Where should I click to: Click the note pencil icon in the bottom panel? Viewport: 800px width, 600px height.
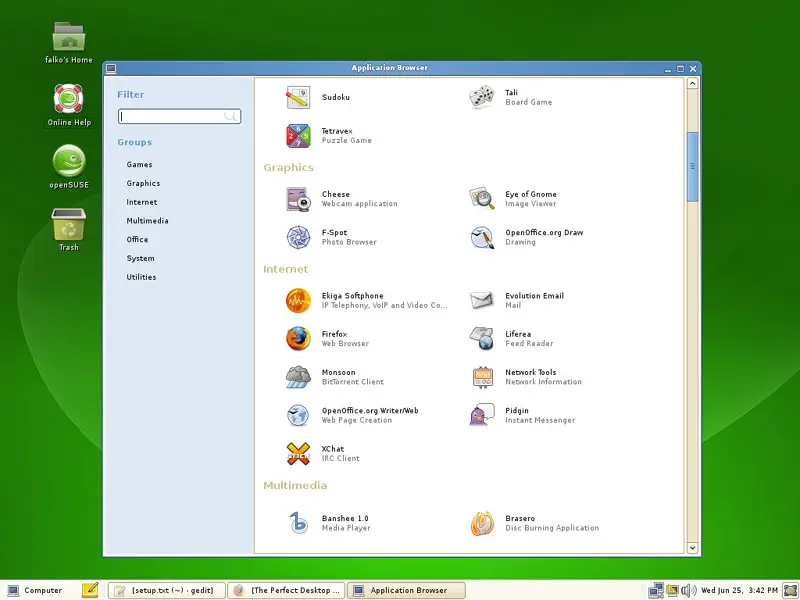(90, 590)
